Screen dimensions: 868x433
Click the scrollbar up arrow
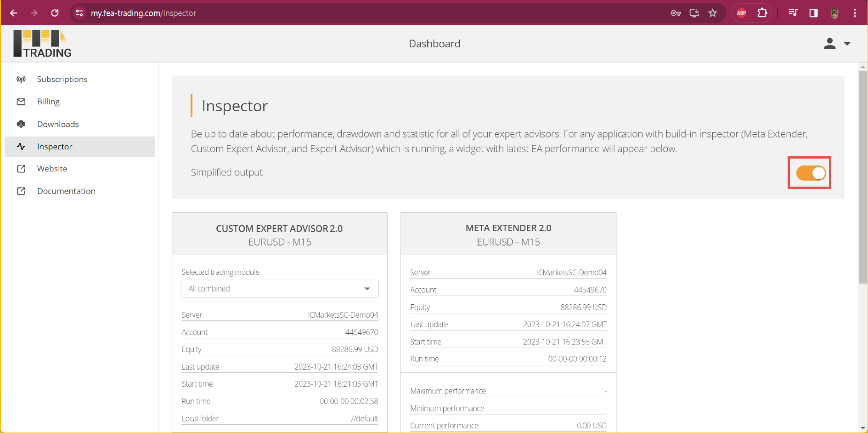pyautogui.click(x=863, y=67)
